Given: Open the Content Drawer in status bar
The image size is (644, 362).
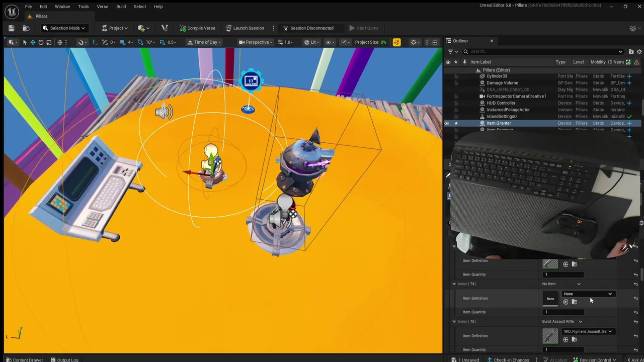Looking at the screenshot, I should (24, 359).
